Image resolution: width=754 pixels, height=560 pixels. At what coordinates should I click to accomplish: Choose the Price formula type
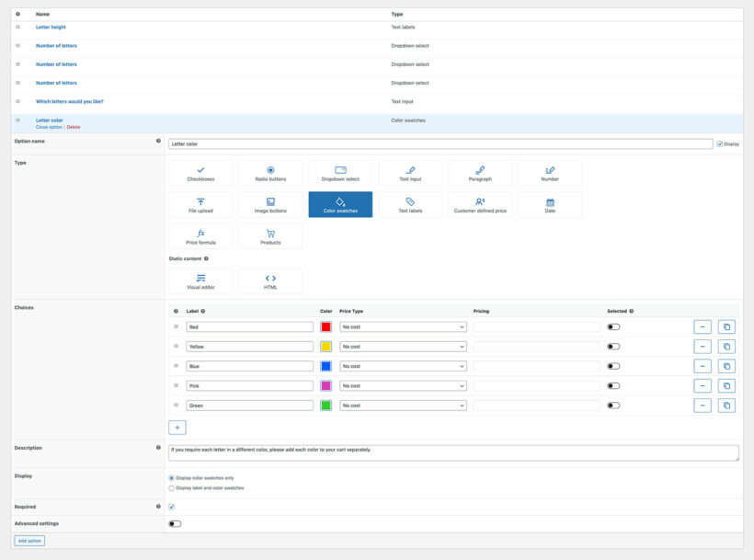pos(200,236)
